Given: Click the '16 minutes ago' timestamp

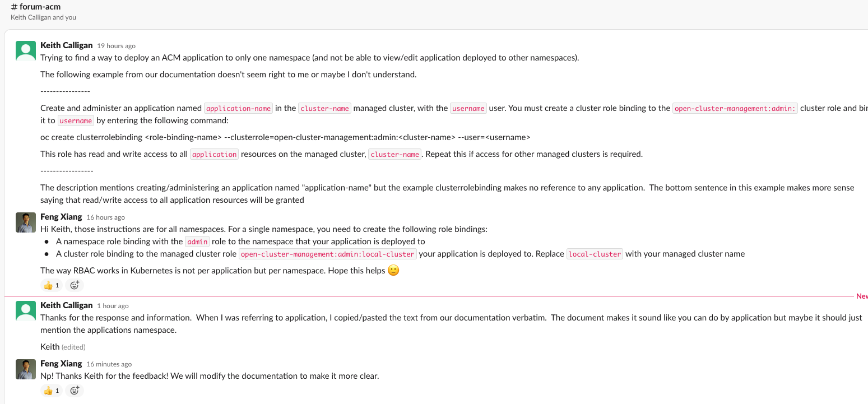Looking at the screenshot, I should coord(109,364).
